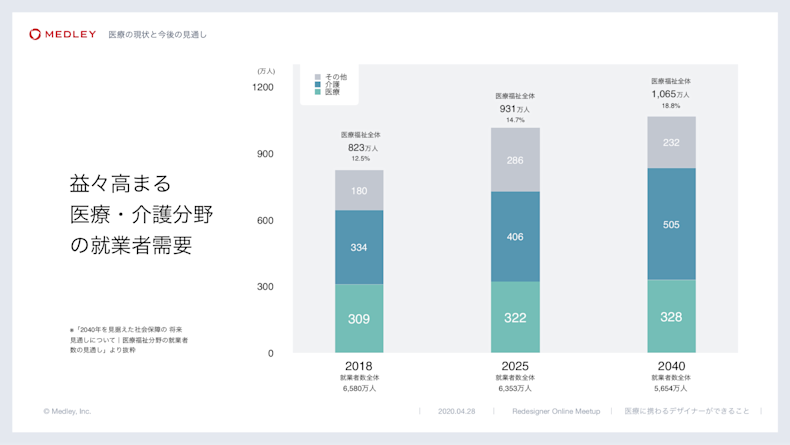Click '医療福祉全体' label above 2018 bar
This screenshot has width=790, height=445.
pos(361,135)
